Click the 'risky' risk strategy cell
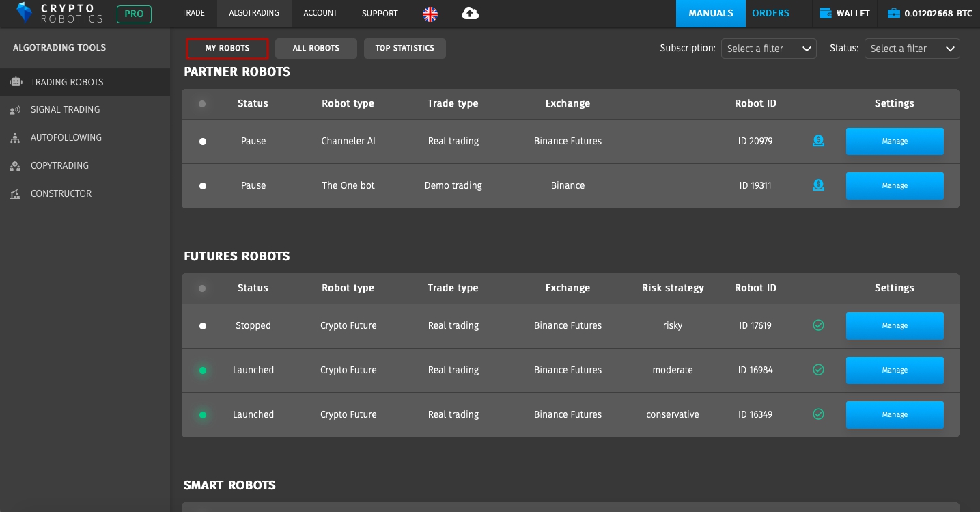 coord(673,326)
